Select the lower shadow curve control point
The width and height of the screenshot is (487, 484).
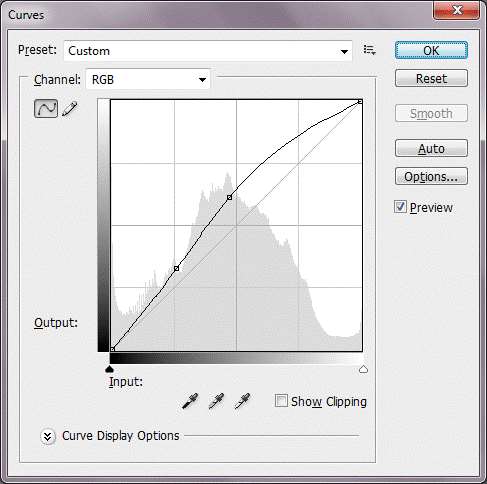click(x=177, y=268)
